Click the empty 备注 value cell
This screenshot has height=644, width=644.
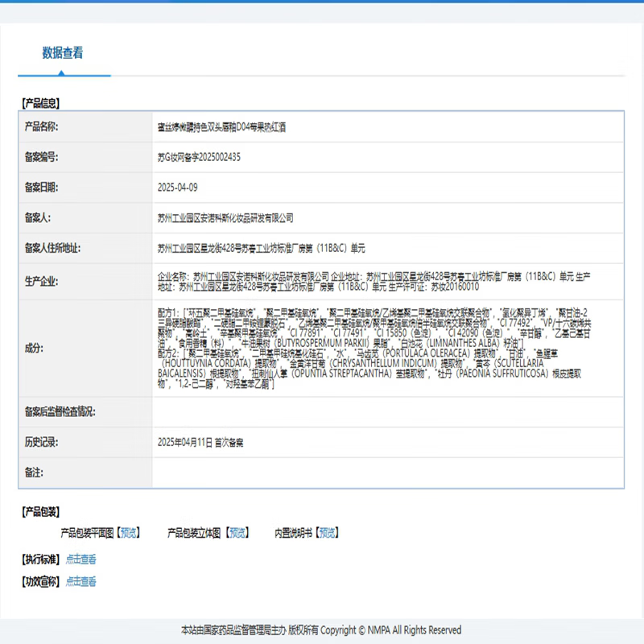(x=386, y=472)
